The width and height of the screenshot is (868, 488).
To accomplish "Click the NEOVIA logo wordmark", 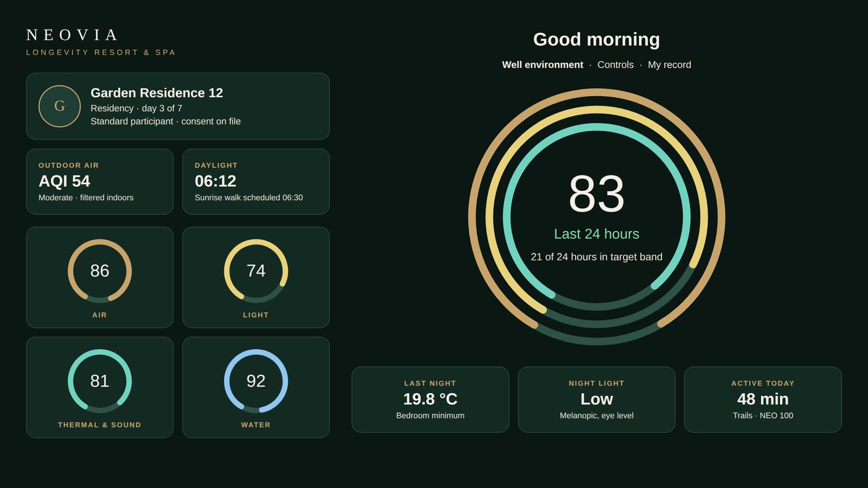I will [x=72, y=35].
